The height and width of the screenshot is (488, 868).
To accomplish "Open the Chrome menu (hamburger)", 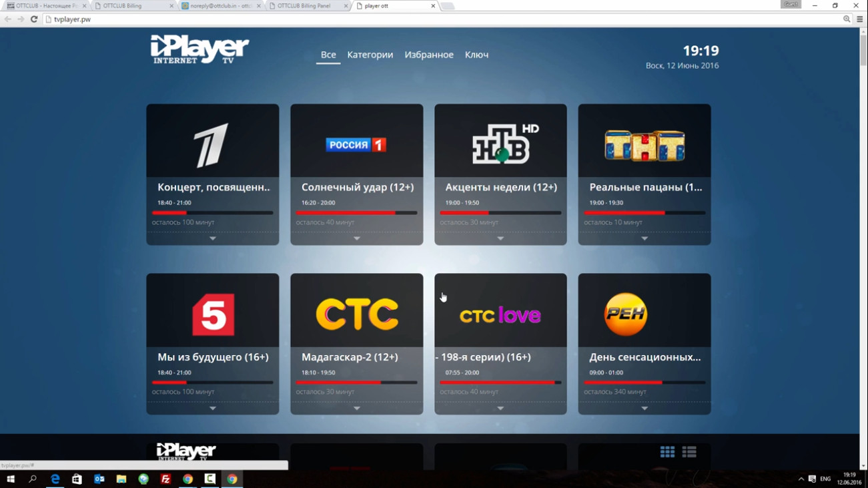I will coord(859,19).
